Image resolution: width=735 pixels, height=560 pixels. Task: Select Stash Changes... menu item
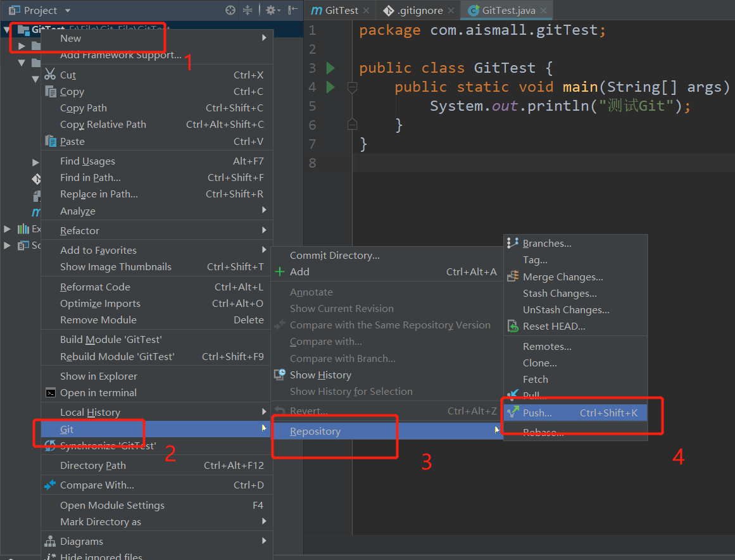pos(575,294)
